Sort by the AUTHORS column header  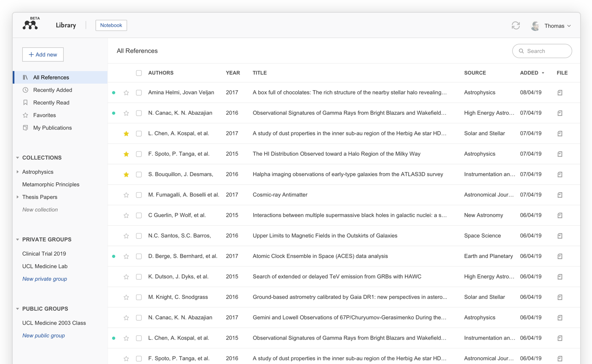[161, 73]
